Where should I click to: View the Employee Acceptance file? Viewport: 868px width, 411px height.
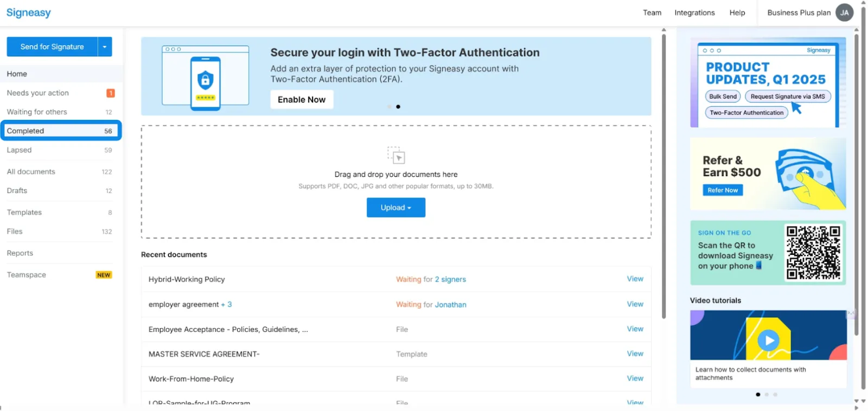click(635, 329)
